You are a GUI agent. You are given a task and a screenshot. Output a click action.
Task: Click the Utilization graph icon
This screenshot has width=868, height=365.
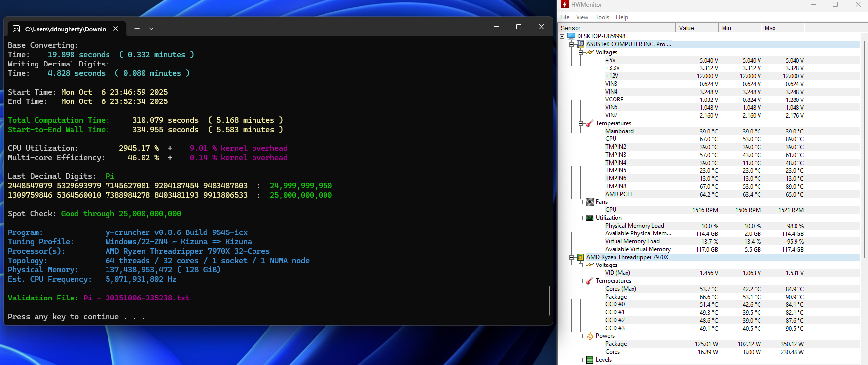click(590, 218)
